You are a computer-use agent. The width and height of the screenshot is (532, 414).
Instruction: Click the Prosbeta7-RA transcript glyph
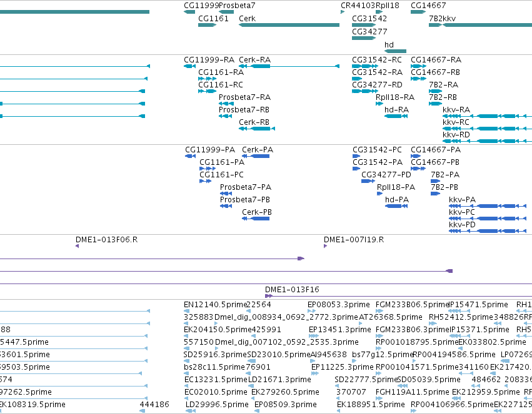point(226,104)
